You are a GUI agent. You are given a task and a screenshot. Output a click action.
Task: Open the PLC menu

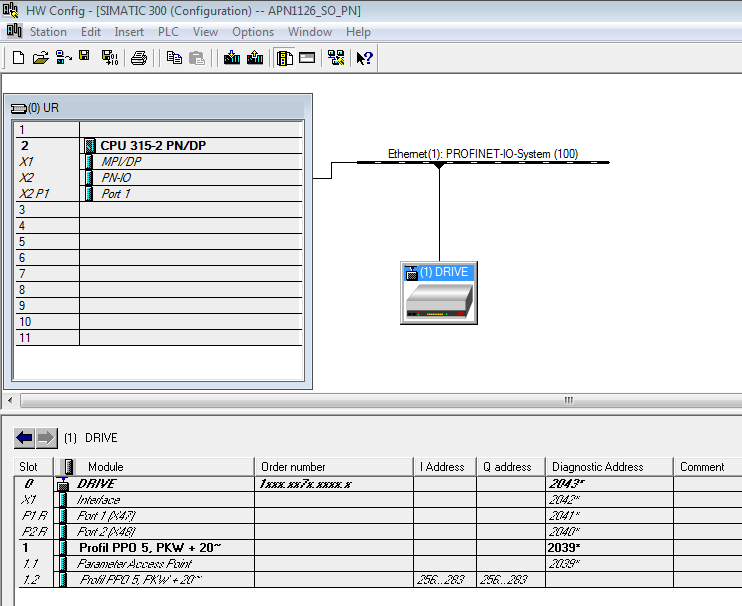[168, 32]
